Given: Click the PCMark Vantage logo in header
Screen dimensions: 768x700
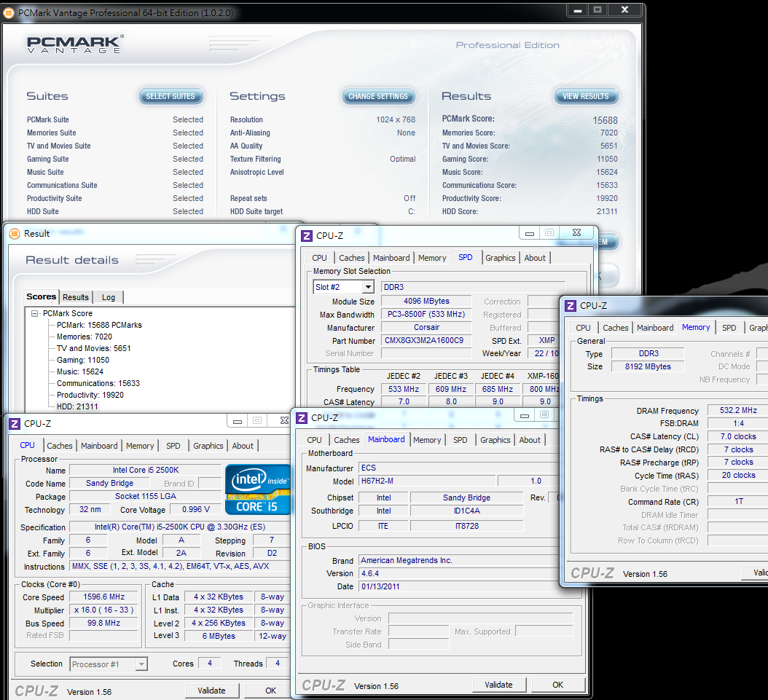Looking at the screenshot, I should pos(75,44).
